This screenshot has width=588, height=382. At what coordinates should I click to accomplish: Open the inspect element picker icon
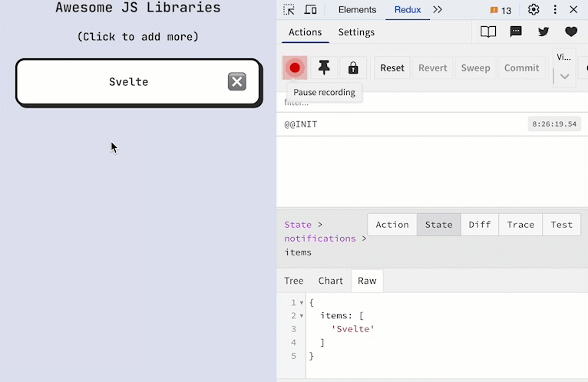[289, 10]
